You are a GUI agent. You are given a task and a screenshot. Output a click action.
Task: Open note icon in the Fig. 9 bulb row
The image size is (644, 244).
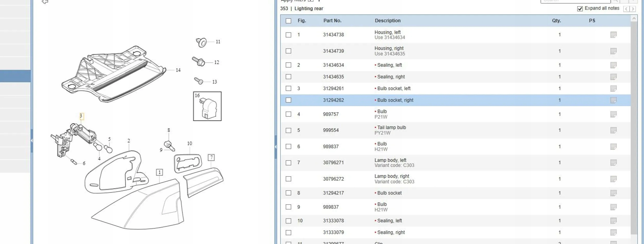tap(613, 207)
